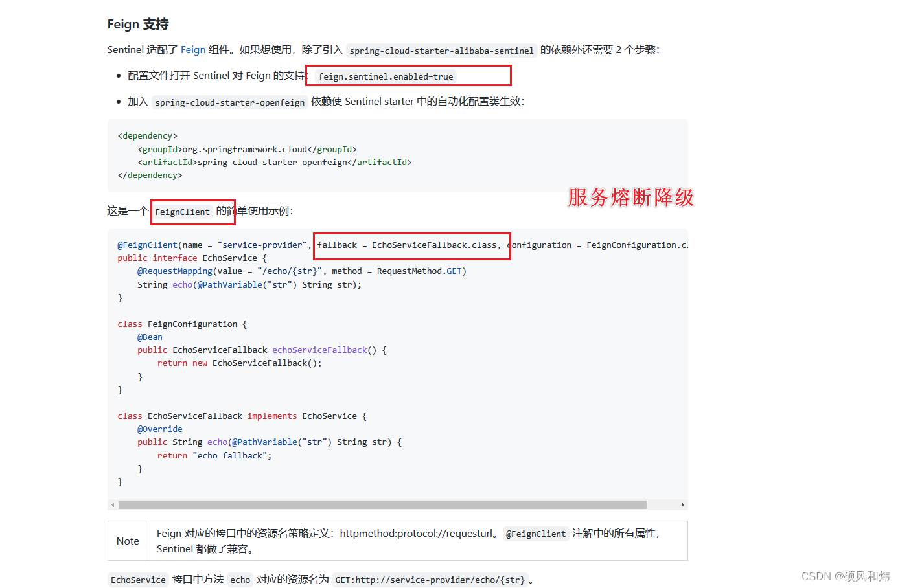Click the 'Note' cell label
The image size is (900, 588).
128,541
